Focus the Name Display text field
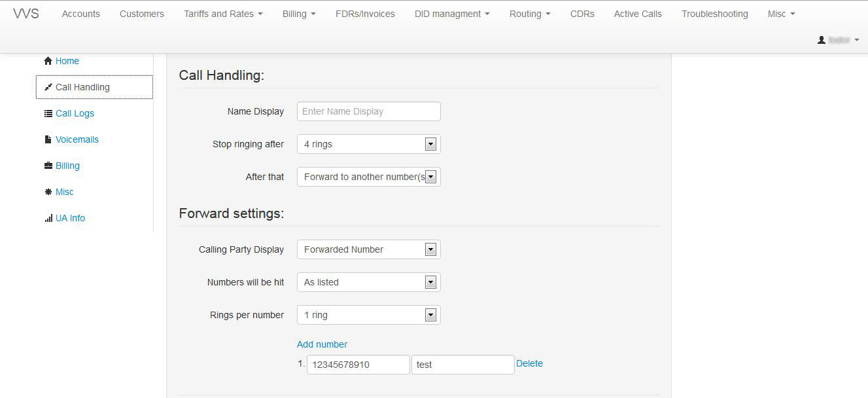Viewport: 868px width, 398px height. coord(368,111)
